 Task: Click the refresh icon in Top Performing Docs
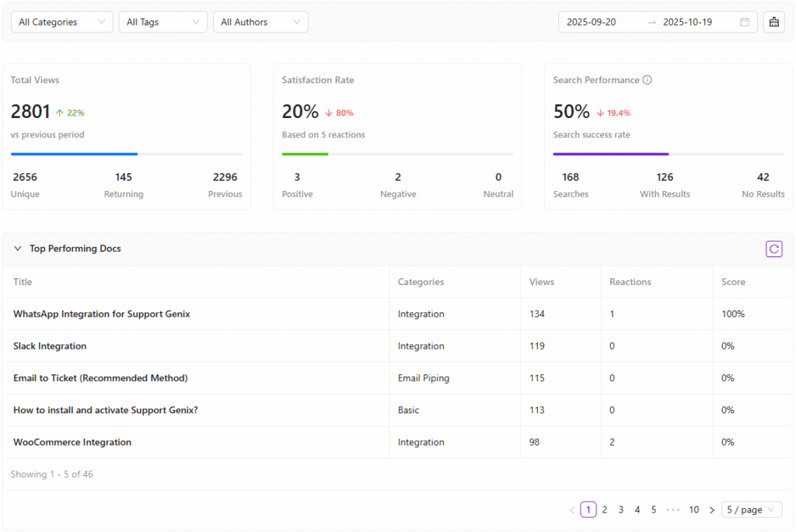tap(773, 249)
